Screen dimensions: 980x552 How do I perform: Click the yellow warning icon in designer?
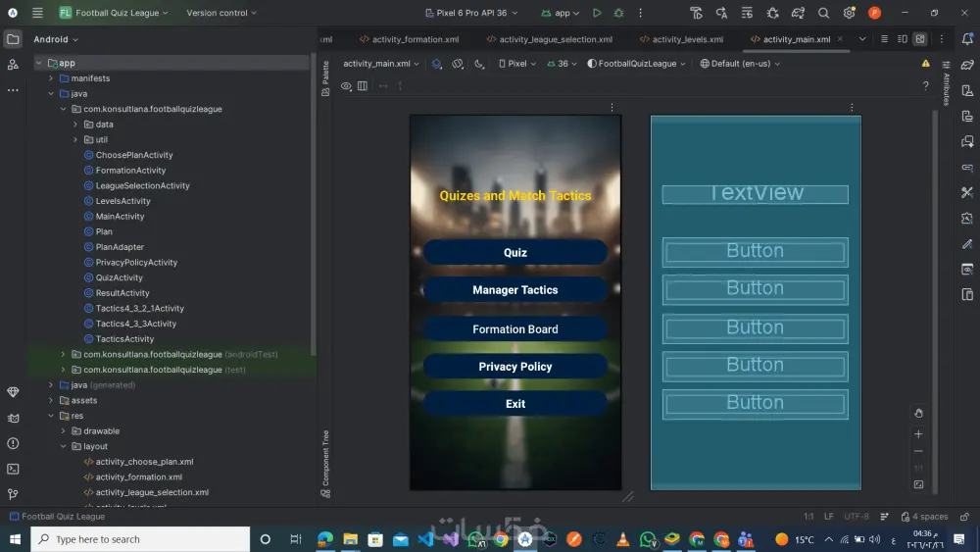click(x=926, y=63)
